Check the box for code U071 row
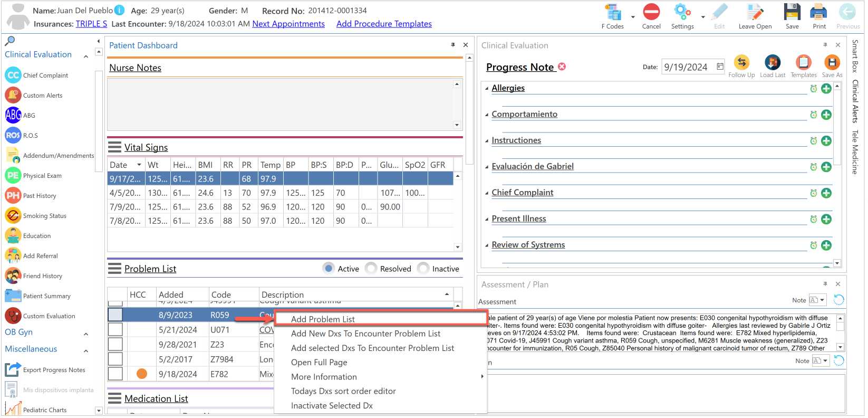 (115, 330)
